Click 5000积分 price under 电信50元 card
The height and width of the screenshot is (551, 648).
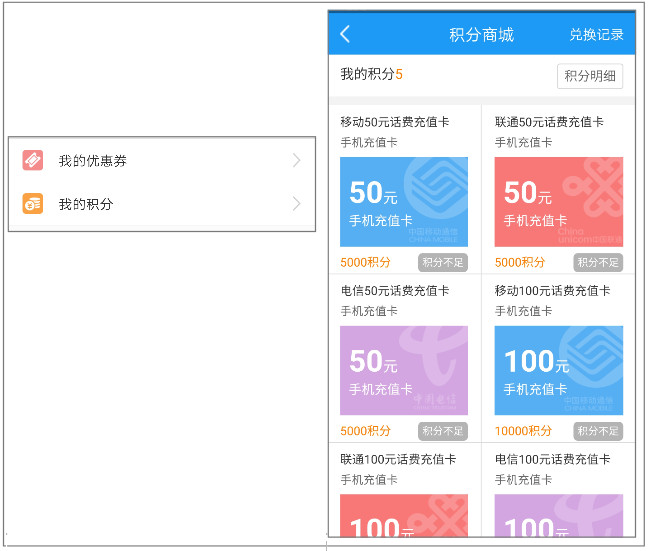365,431
